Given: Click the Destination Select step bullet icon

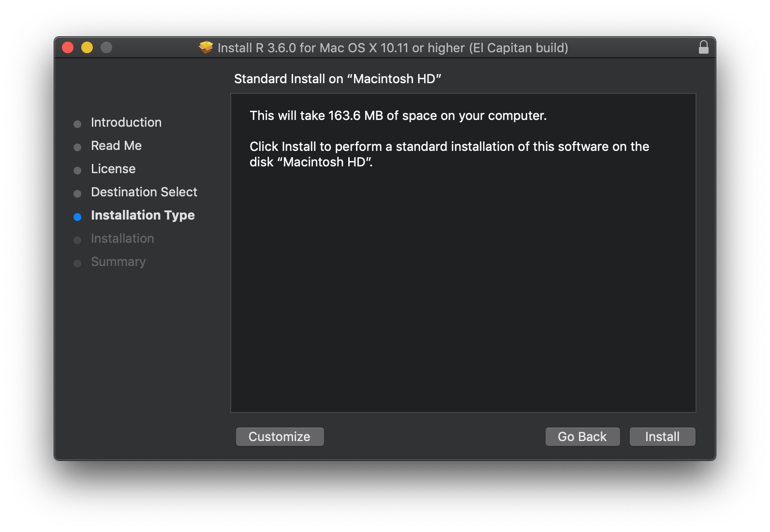Looking at the screenshot, I should [78, 193].
